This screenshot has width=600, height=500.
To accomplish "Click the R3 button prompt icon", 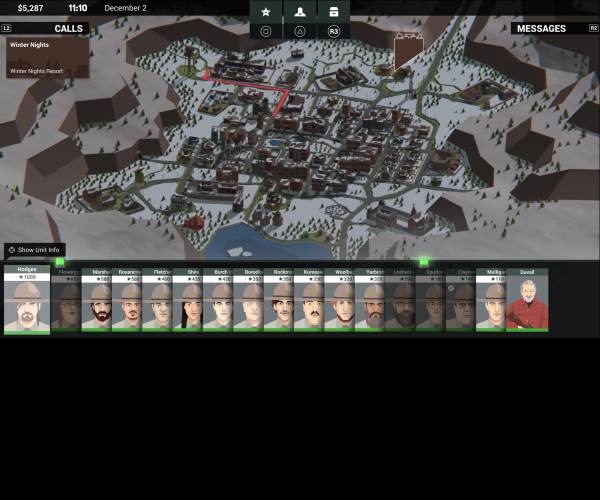I will pyautogui.click(x=334, y=31).
